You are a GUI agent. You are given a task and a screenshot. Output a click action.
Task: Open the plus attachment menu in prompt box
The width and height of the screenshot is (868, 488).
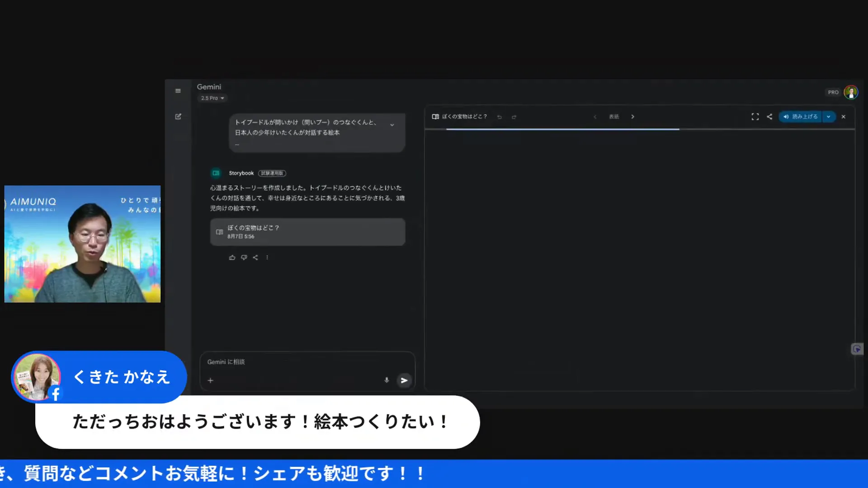[210, 380]
